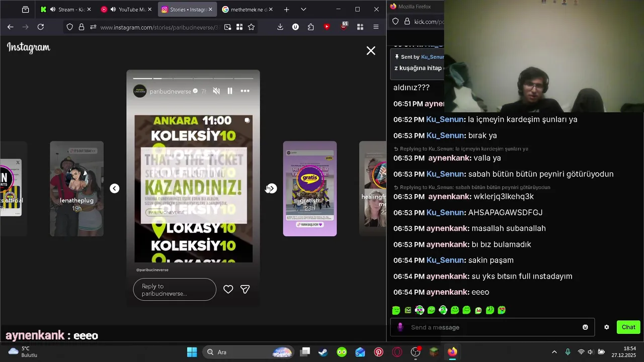Go back in browser history

[10, 27]
